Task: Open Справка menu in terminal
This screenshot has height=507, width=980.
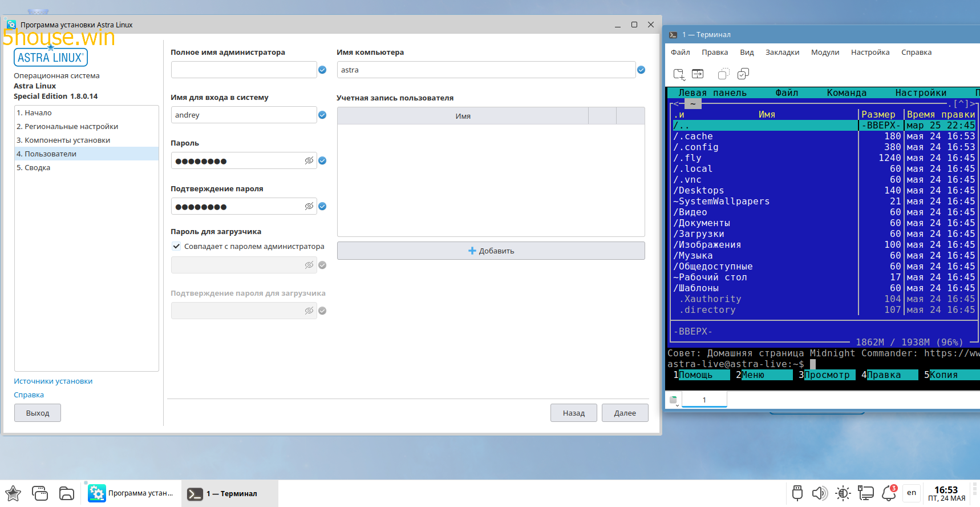Action: coord(916,52)
